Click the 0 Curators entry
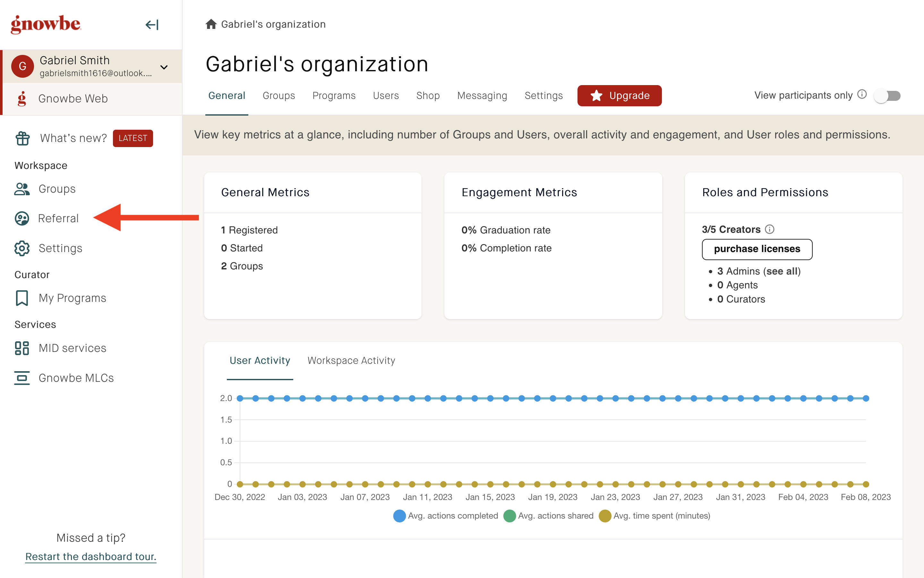The width and height of the screenshot is (924, 578). 741,299
